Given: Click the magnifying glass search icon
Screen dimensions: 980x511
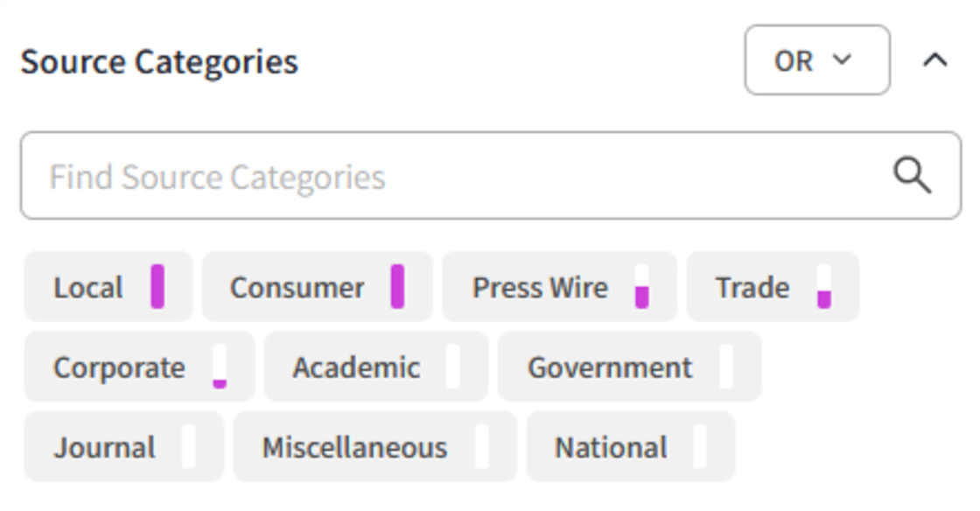Looking at the screenshot, I should (912, 175).
